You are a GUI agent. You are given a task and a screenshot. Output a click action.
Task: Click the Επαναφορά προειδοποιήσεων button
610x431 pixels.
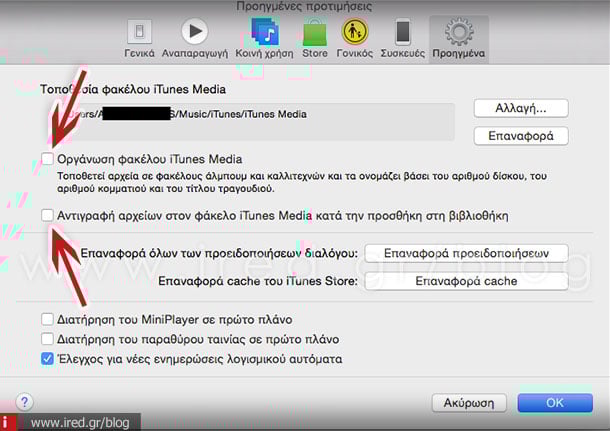pyautogui.click(x=466, y=253)
